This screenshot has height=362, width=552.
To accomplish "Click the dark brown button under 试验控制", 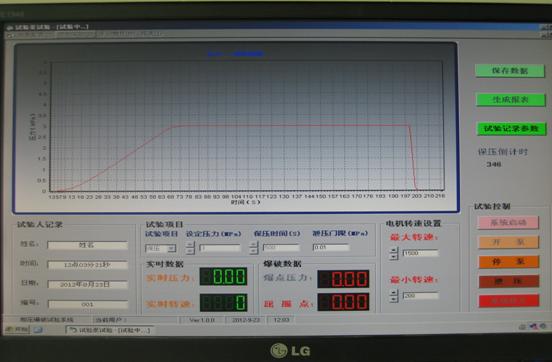I will click(x=509, y=281).
